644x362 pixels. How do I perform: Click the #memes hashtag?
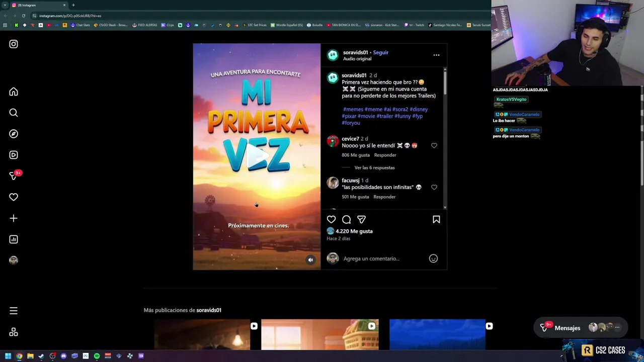353,109
